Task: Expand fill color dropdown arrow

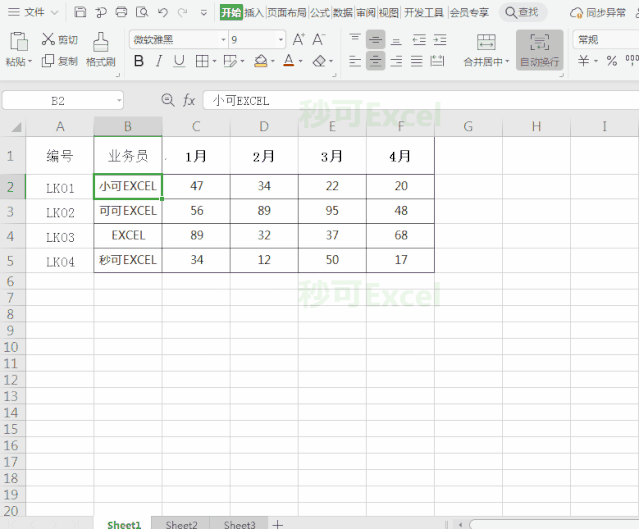Action: 273,62
